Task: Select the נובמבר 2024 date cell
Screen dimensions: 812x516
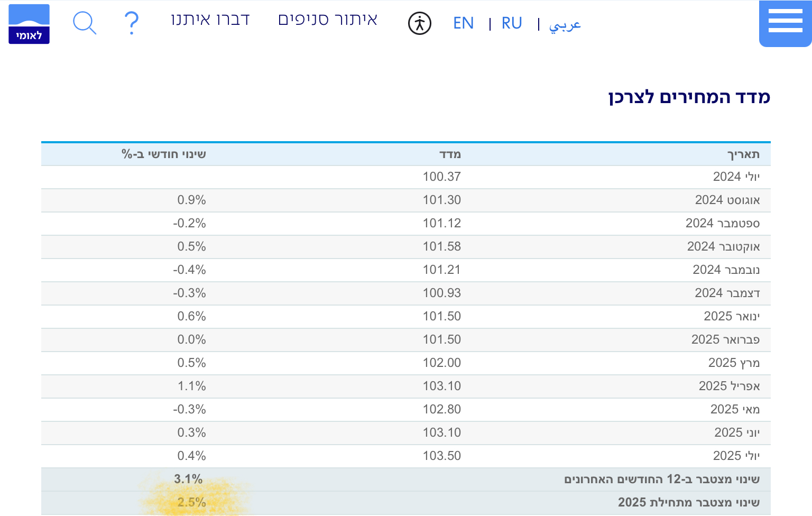Action: 726,270
